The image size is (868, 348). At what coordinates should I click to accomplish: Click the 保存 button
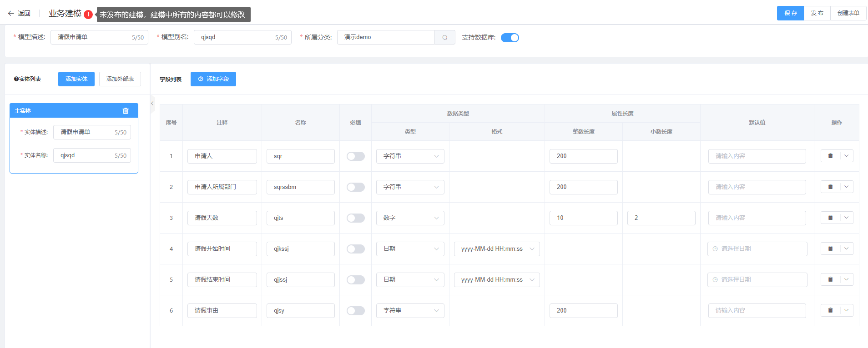tap(790, 13)
